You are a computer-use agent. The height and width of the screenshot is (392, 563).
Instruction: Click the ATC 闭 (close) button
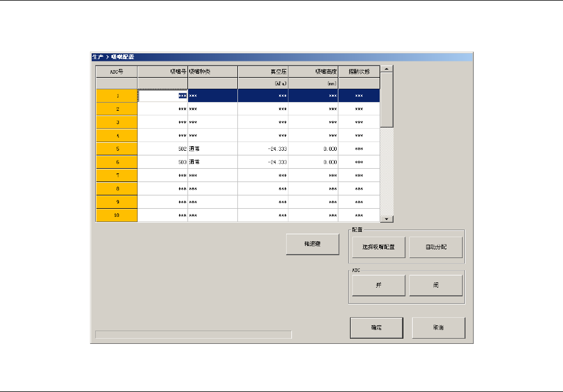point(435,285)
